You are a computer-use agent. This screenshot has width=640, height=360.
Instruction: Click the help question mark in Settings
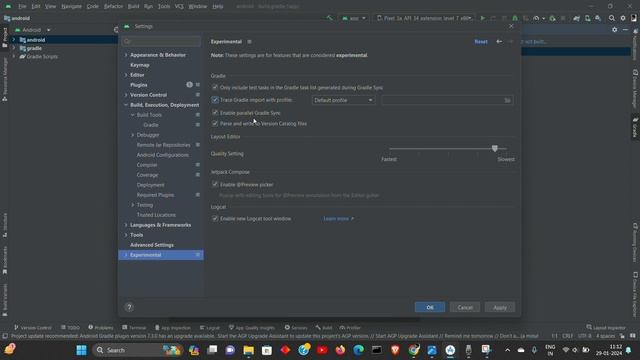coord(129,307)
